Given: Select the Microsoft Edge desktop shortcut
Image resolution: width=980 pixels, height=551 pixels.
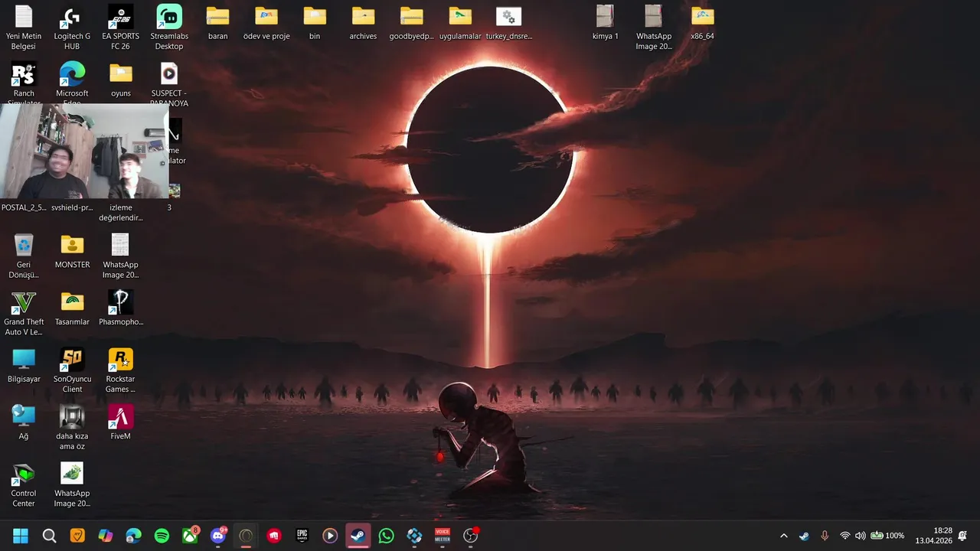Looking at the screenshot, I should click(x=72, y=83).
